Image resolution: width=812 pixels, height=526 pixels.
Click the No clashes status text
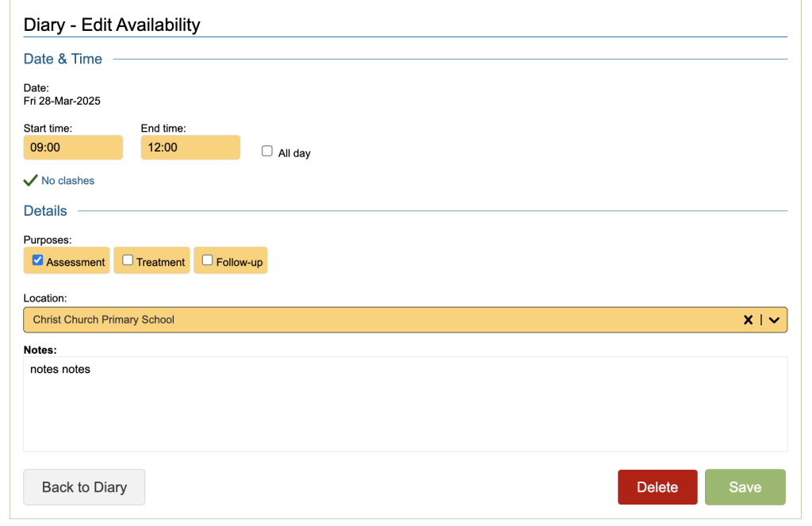pos(67,181)
